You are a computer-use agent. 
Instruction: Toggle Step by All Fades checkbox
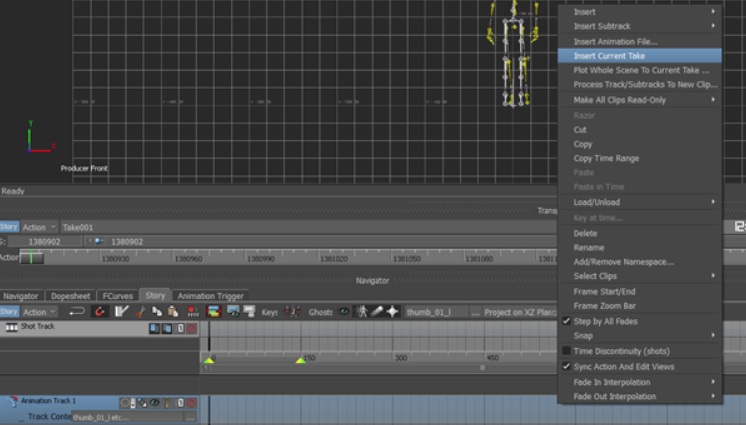click(x=566, y=321)
